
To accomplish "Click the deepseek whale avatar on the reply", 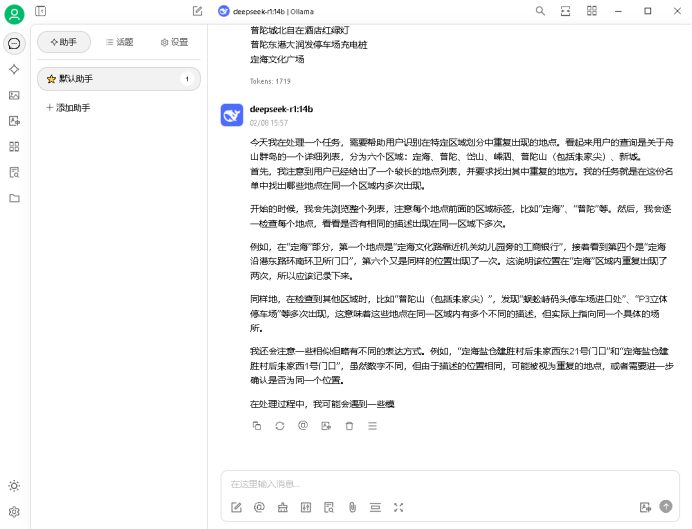I will point(232,115).
